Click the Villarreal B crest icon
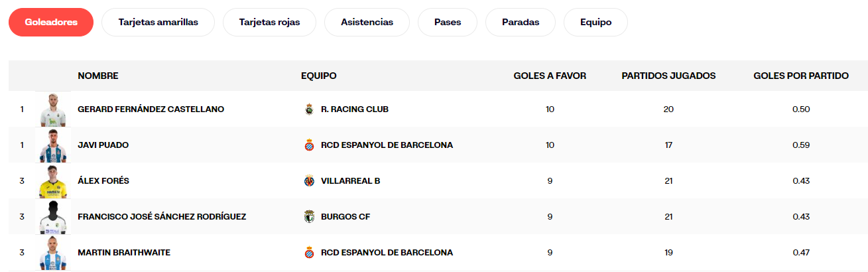Viewport: 868px width, 272px height. point(308,181)
